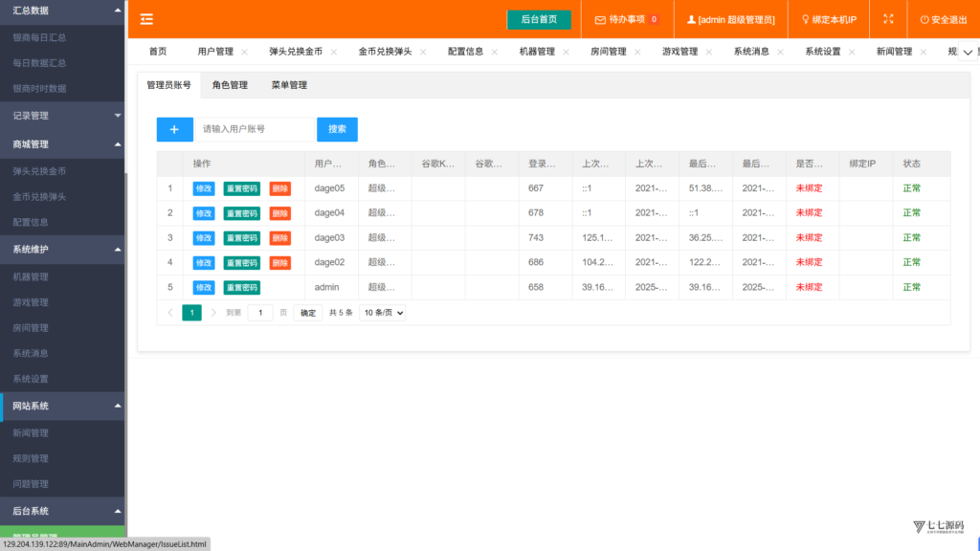Click the 未绑定 status for dage05
980x551 pixels.
point(809,188)
